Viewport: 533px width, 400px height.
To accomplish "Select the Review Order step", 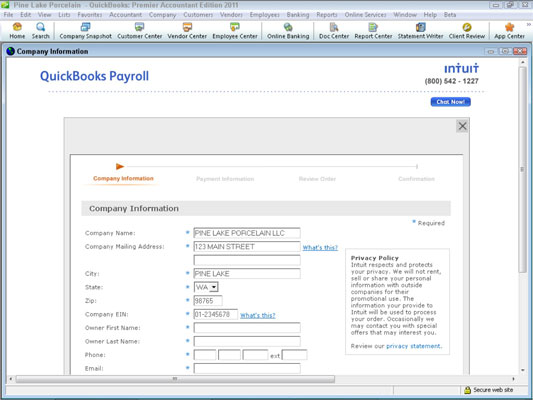I will click(x=317, y=179).
